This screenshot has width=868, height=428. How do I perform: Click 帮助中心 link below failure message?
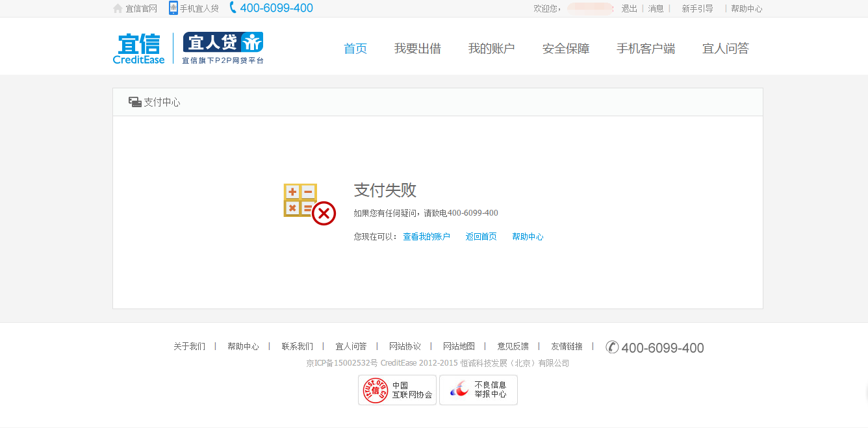click(528, 237)
